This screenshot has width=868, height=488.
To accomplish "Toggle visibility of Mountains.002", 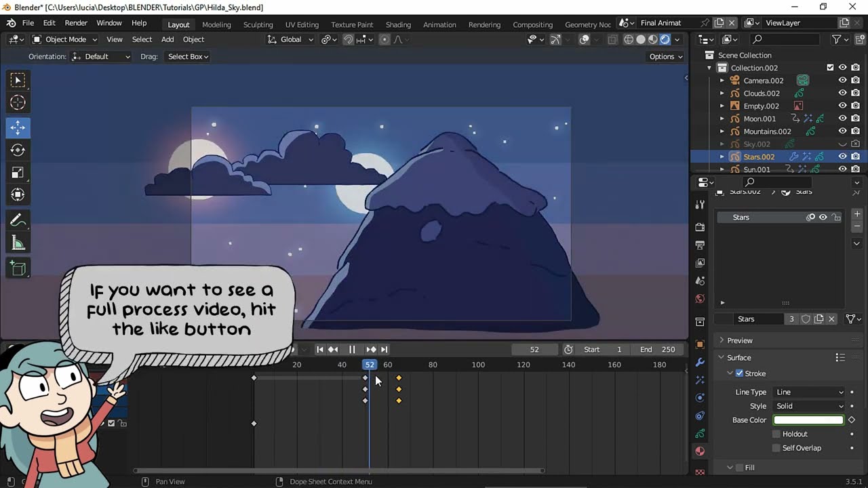I will coord(843,131).
